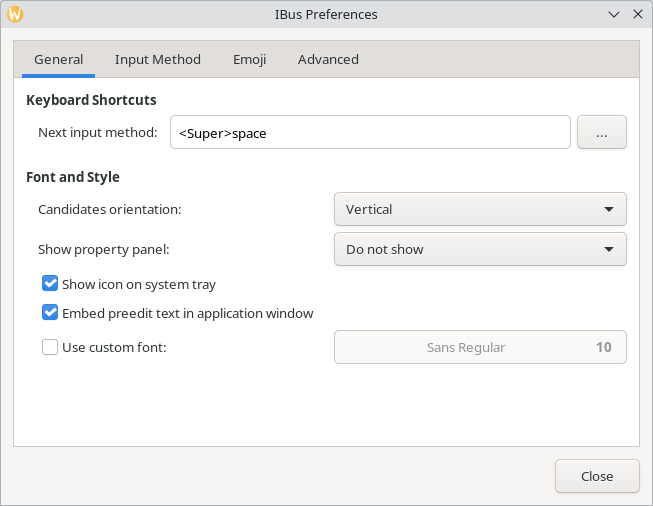Open shortcut editor with the ellipsis button
This screenshot has height=506, width=653.
[x=601, y=132]
